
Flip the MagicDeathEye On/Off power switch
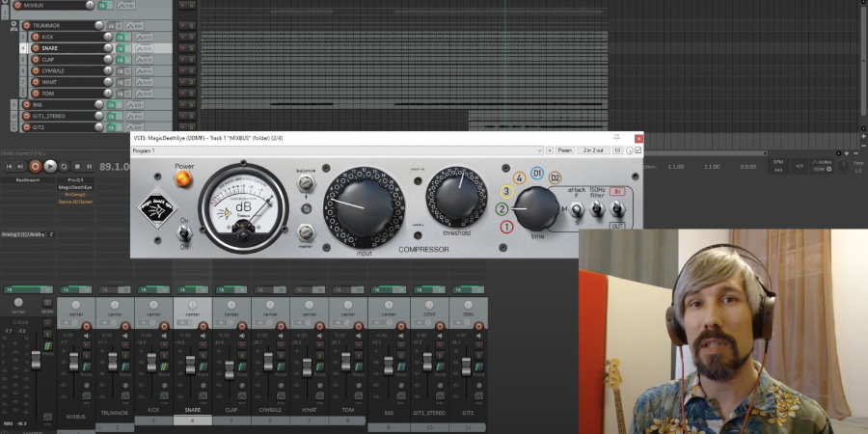184,232
